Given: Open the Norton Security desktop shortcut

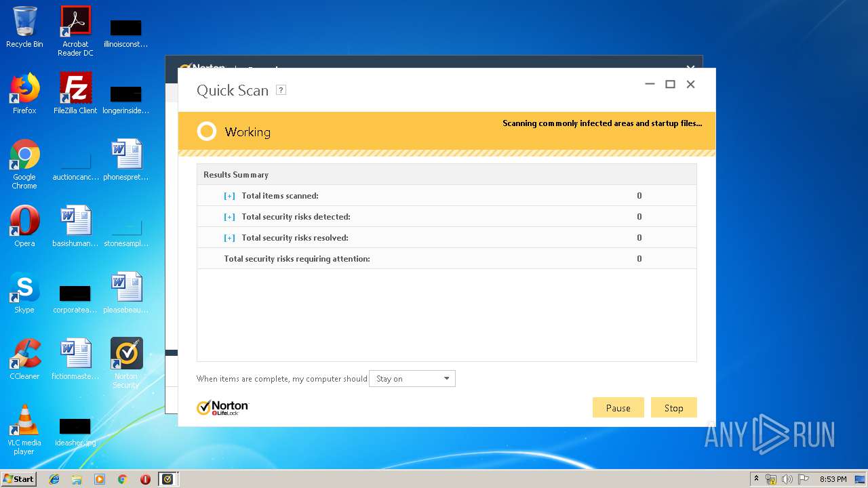Looking at the screenshot, I should tap(126, 363).
